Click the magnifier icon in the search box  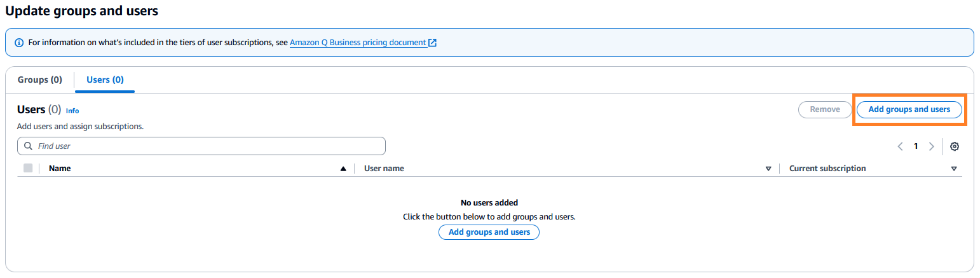click(28, 146)
